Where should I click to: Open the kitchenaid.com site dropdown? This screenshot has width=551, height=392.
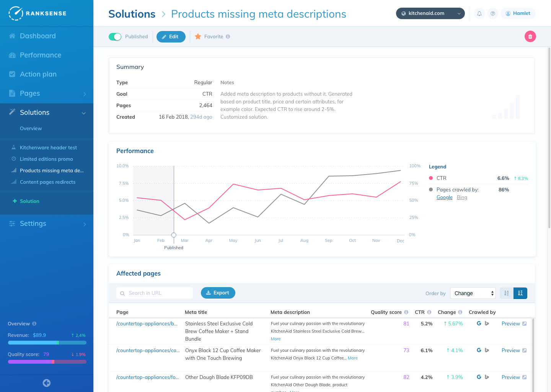pyautogui.click(x=430, y=13)
